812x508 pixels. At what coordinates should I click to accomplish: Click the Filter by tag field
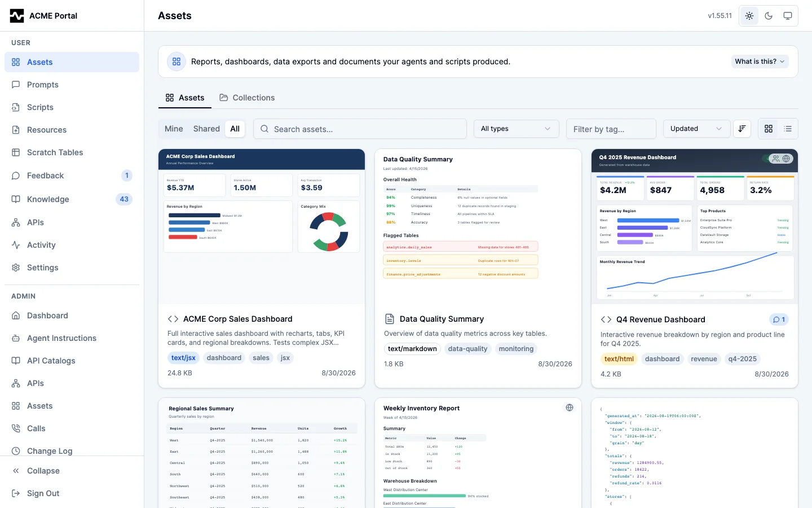(x=611, y=129)
